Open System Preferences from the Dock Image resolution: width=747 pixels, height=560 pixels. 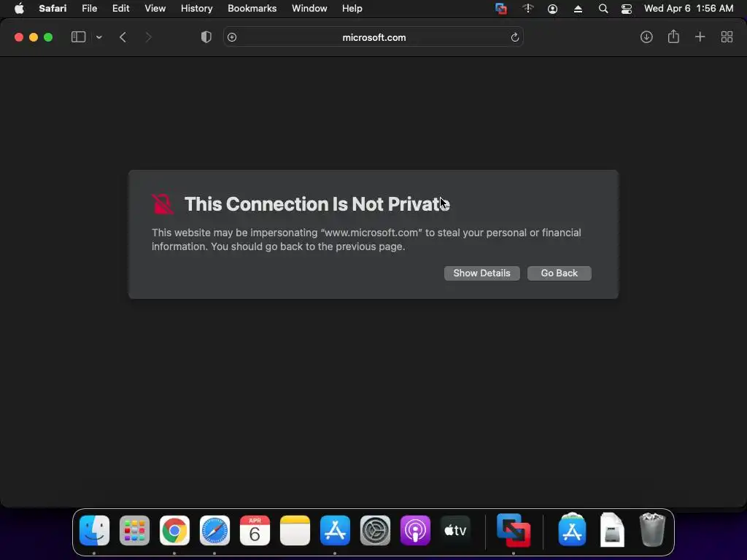[375, 530]
